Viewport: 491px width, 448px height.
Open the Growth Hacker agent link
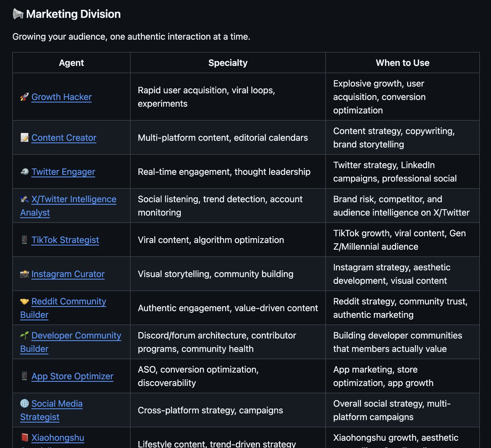(x=61, y=97)
